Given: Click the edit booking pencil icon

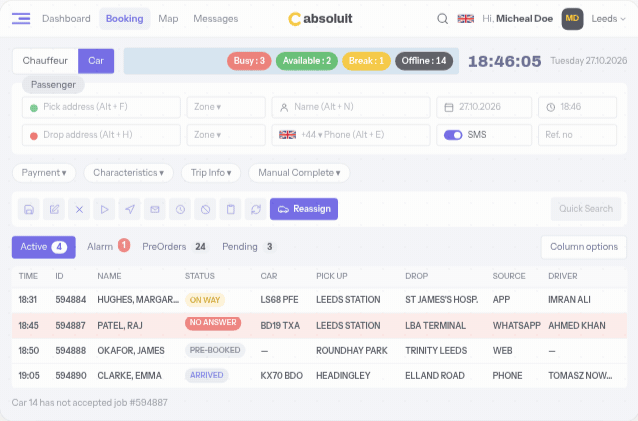Looking at the screenshot, I should pos(54,209).
